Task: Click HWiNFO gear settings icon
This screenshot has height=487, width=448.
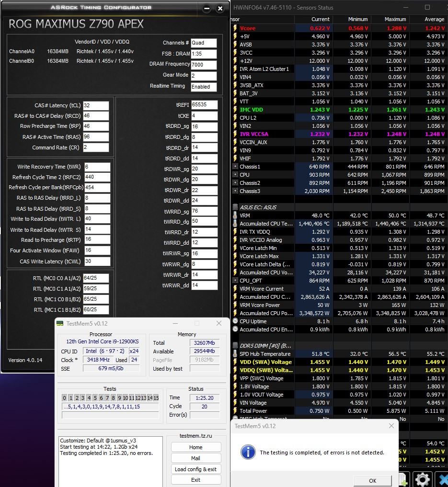Action: point(423,480)
